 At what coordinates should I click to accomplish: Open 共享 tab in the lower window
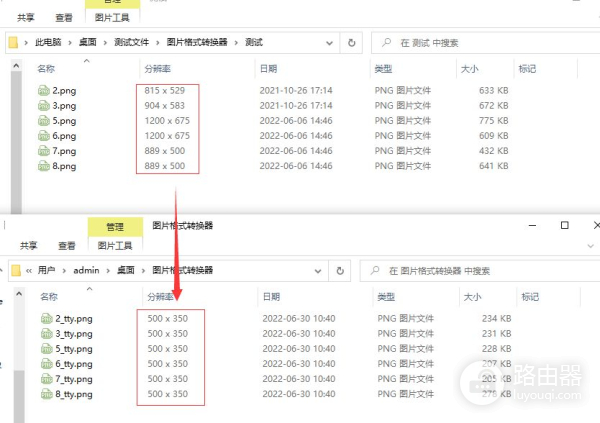pyautogui.click(x=29, y=245)
